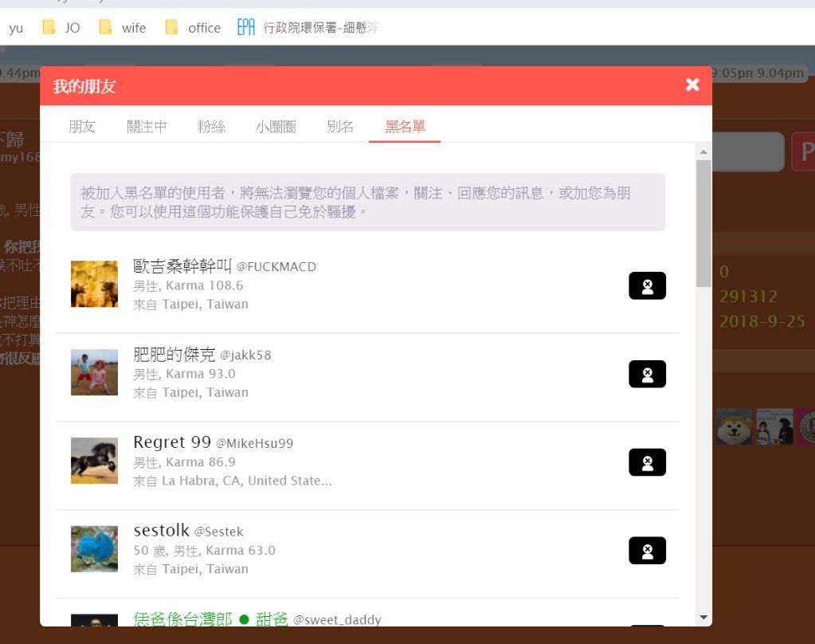The height and width of the screenshot is (644, 815).
Task: Unblock user Regret 99 @MikeHsu99
Action: point(647,462)
